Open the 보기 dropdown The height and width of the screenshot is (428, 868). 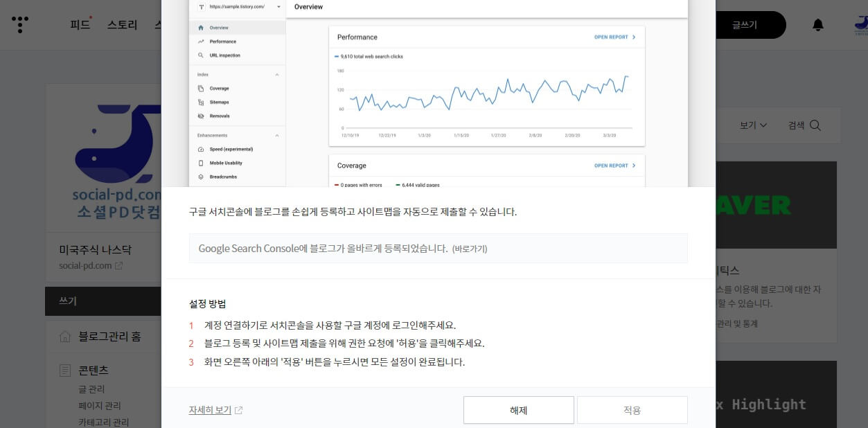click(x=753, y=125)
